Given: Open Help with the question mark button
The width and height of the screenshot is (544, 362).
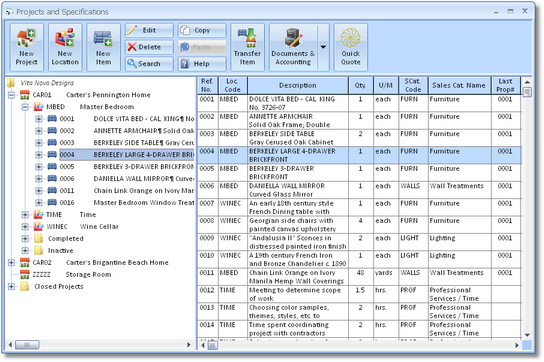Looking at the screenshot, I should [202, 64].
